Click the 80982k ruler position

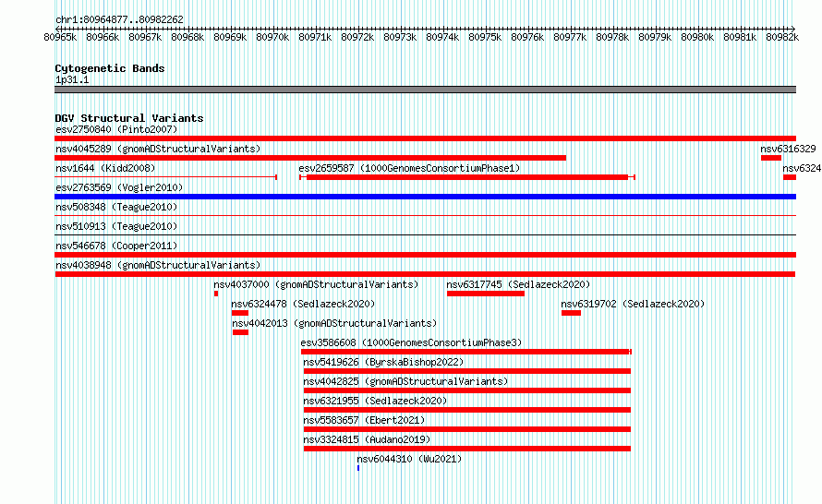tap(782, 37)
